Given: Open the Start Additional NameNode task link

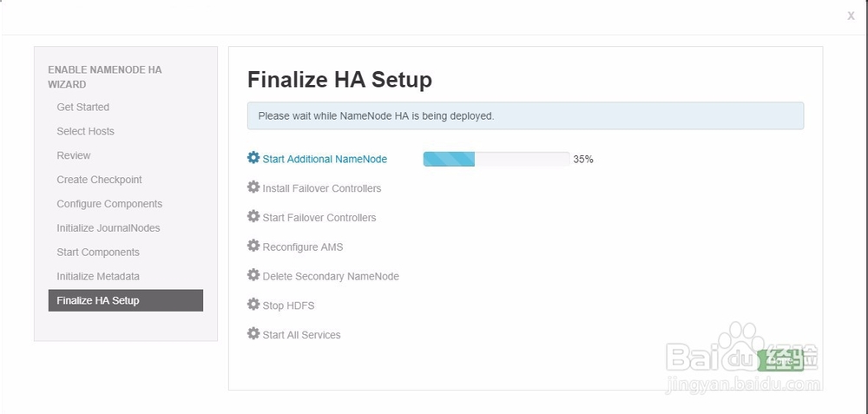Looking at the screenshot, I should pos(325,160).
